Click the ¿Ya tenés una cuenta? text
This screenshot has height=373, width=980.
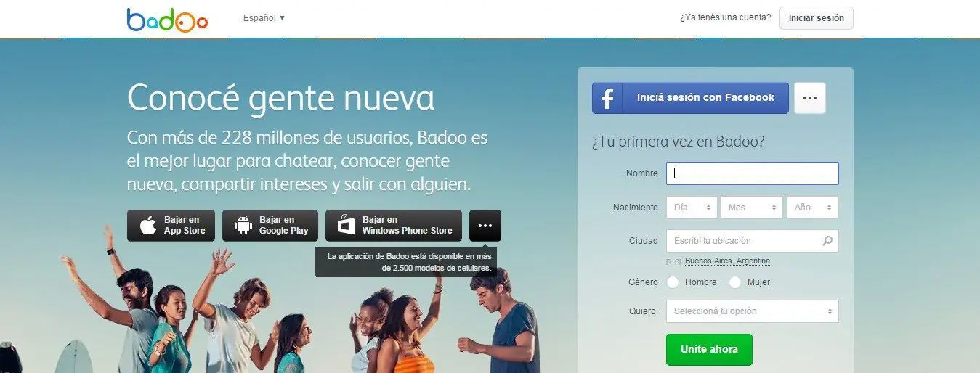click(x=726, y=18)
